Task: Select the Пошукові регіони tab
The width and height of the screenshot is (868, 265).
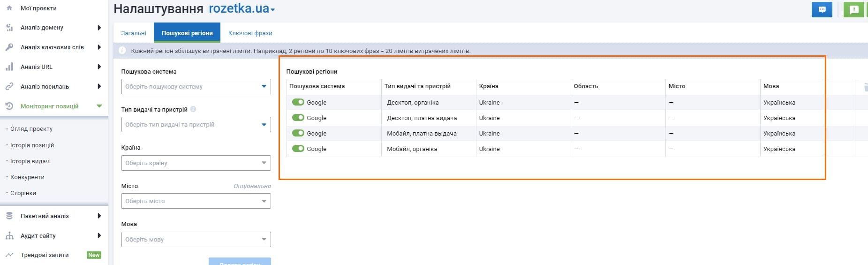Action: (x=187, y=33)
